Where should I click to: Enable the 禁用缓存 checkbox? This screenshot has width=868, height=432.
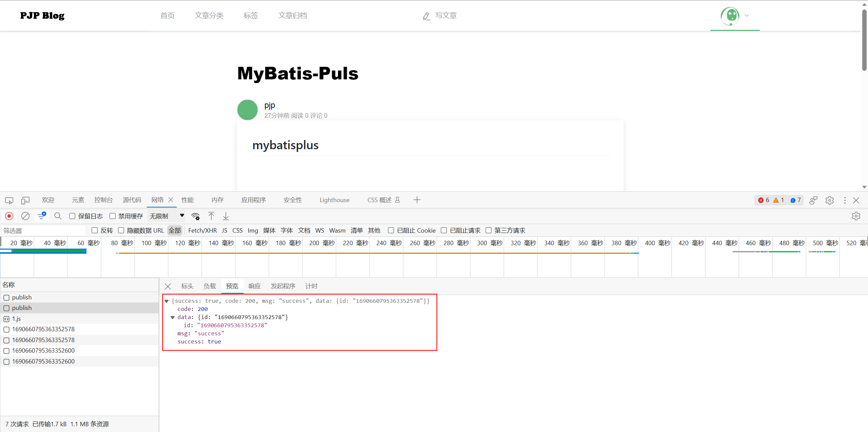pyautogui.click(x=113, y=216)
